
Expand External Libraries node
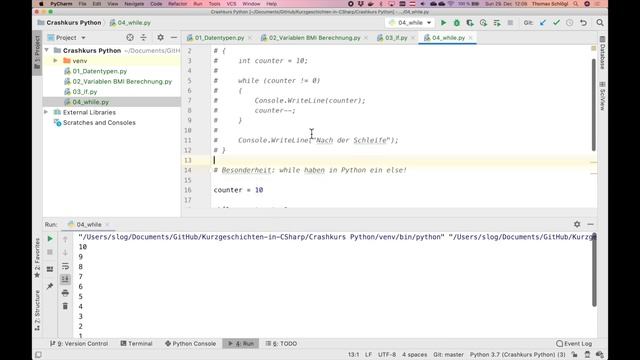(46, 112)
